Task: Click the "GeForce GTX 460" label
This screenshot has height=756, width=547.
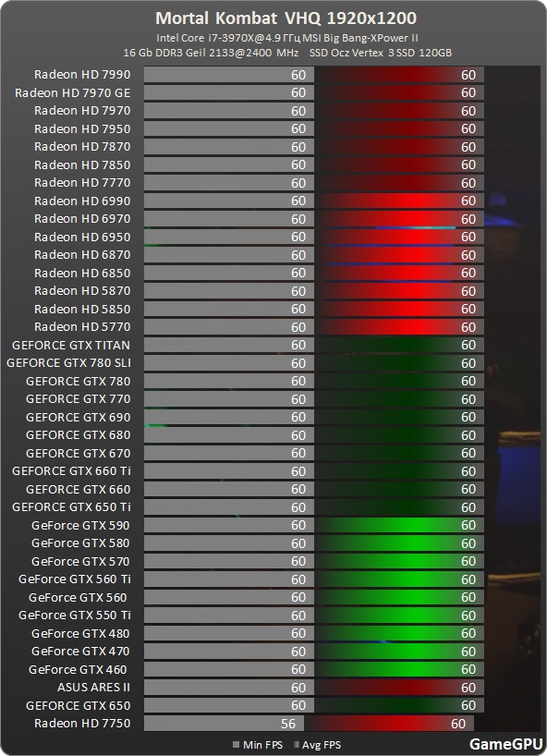Action: click(78, 669)
